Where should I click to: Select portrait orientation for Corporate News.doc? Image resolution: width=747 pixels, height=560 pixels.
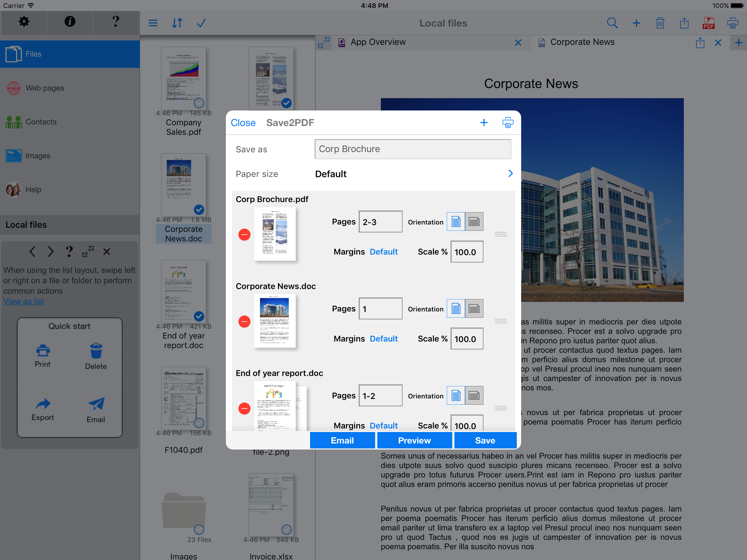click(456, 308)
